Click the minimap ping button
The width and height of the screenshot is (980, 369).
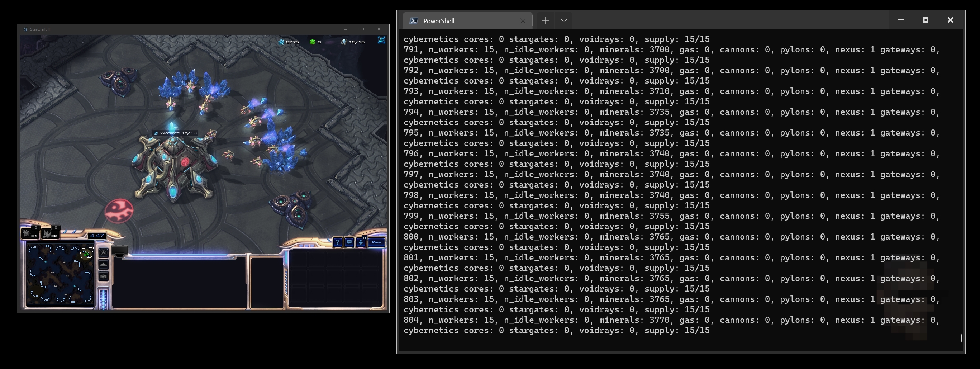(104, 252)
